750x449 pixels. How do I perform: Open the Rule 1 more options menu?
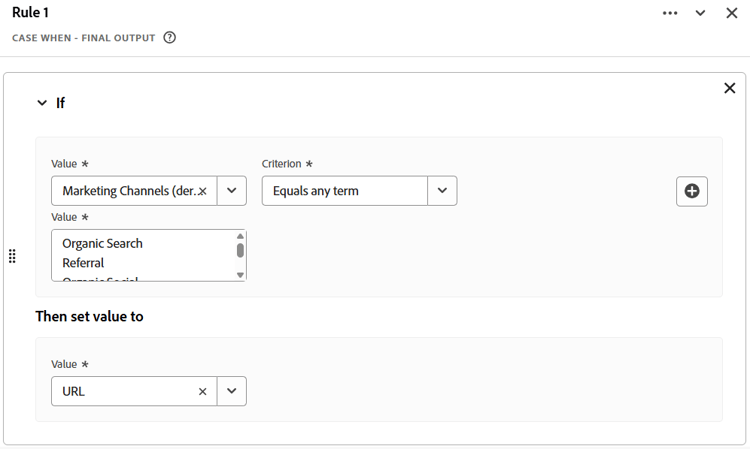[670, 13]
